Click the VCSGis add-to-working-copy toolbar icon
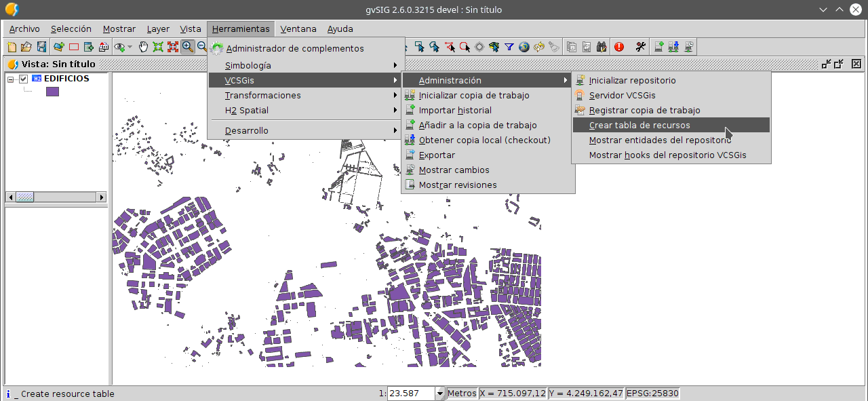Image resolution: width=868 pixels, height=401 pixels. (658, 47)
